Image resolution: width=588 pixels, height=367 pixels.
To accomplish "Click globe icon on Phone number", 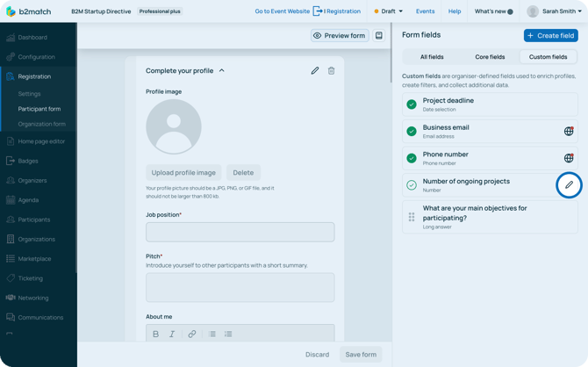I will pos(569,158).
